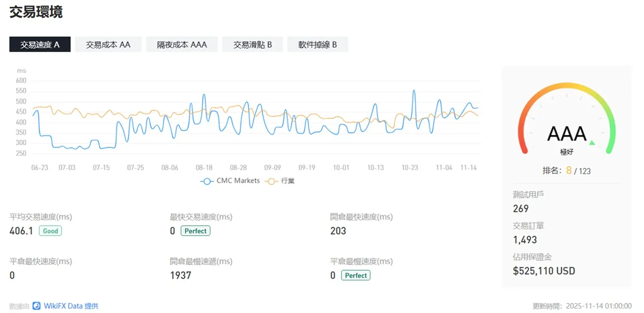
Task: Click the ranking number 8
Action: (569, 171)
